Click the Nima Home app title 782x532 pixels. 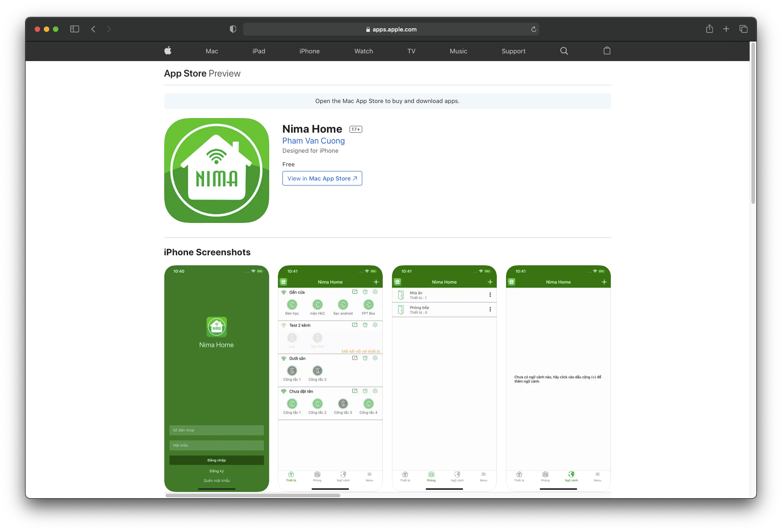(312, 129)
